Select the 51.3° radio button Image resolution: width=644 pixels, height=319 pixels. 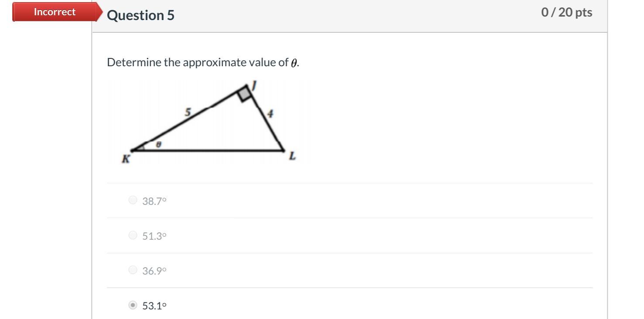(133, 235)
